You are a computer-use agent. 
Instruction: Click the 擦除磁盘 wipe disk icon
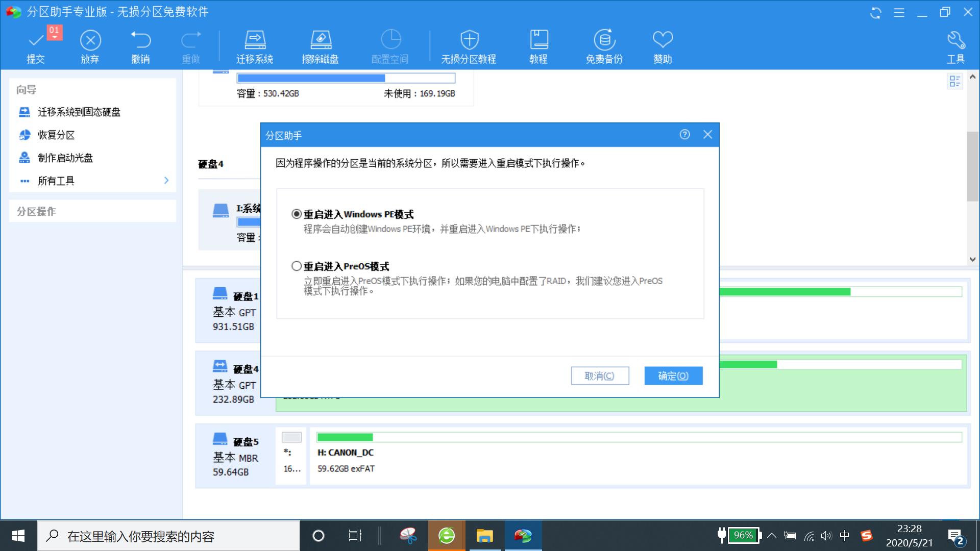pos(321,45)
